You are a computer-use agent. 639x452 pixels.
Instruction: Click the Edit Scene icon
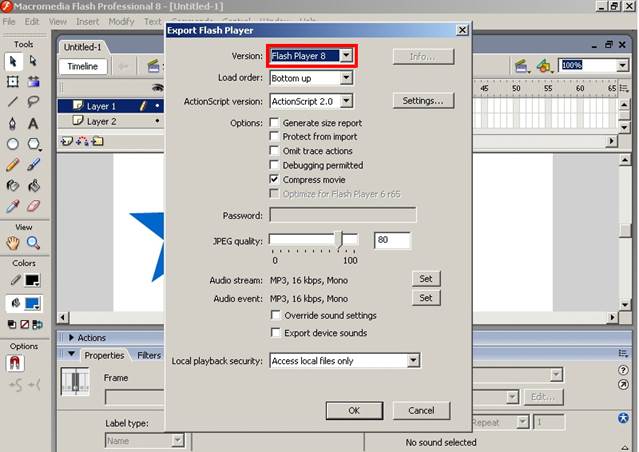(x=521, y=66)
